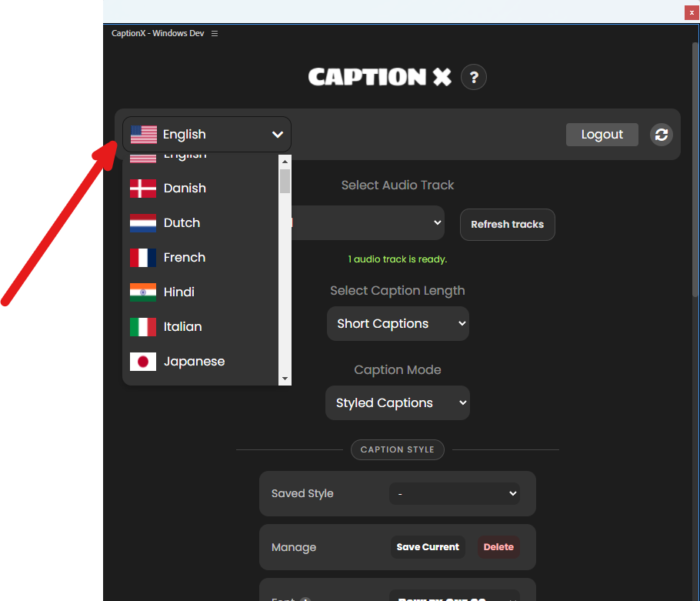Screen dimensions: 700x601
Task: Open the hamburger menu in the title bar
Action: 214,33
